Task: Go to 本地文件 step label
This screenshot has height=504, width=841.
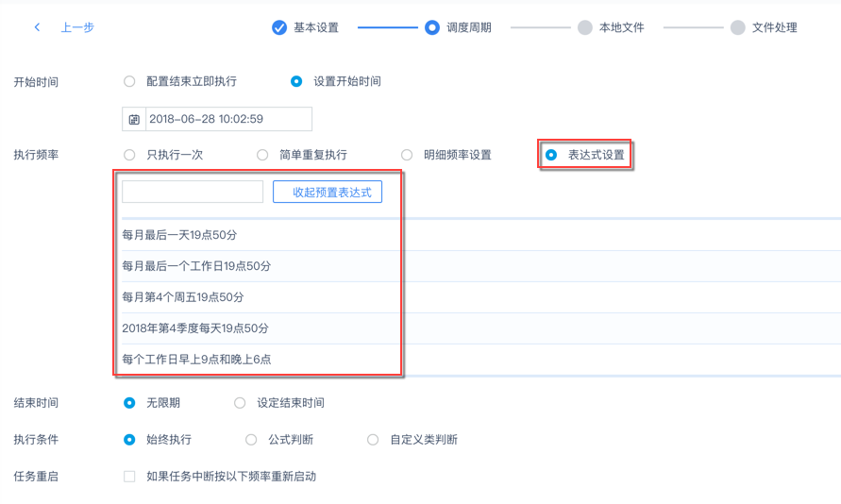Action: (622, 27)
